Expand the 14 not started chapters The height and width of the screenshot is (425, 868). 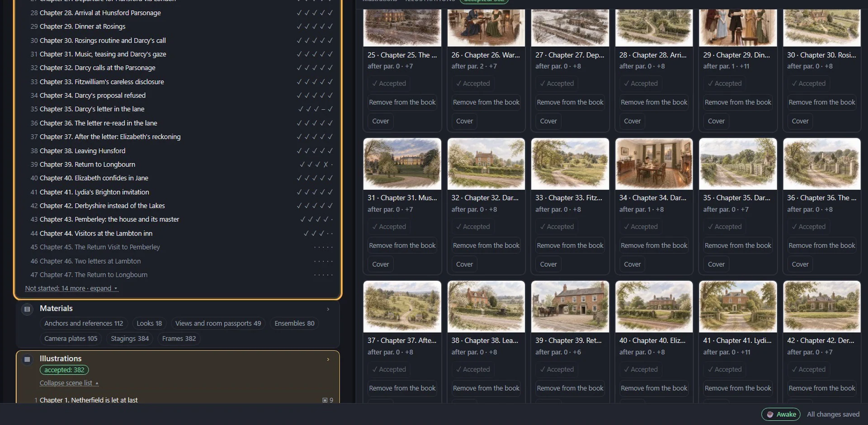(x=71, y=288)
